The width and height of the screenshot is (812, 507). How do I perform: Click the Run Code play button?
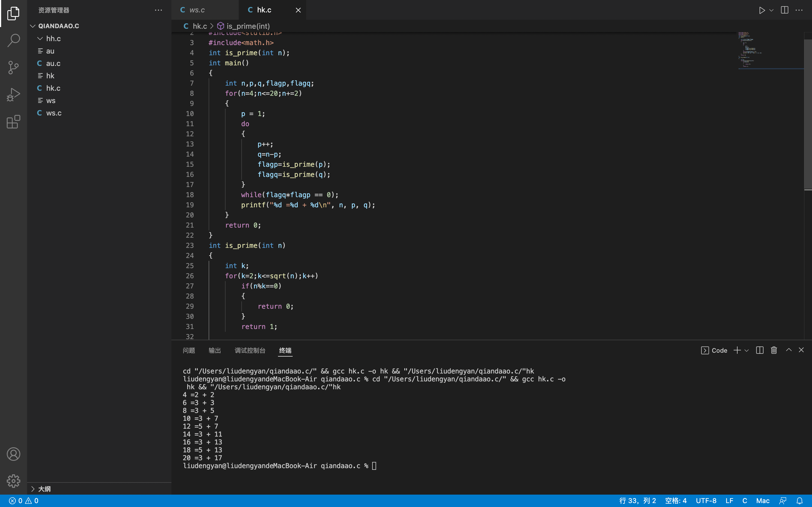click(x=762, y=10)
